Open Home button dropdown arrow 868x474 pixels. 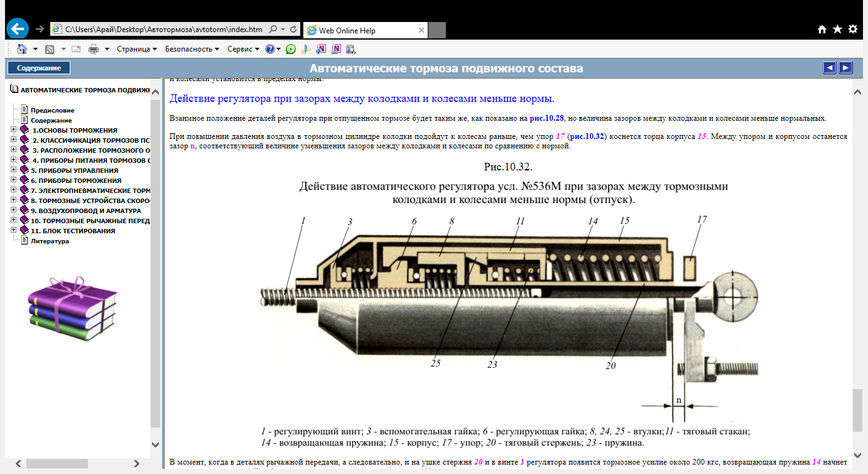tap(35, 49)
